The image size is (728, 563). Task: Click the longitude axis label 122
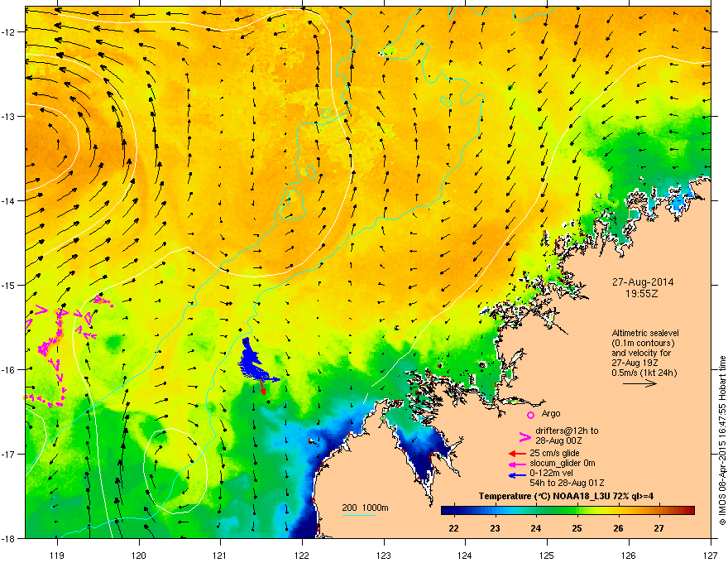(302, 555)
